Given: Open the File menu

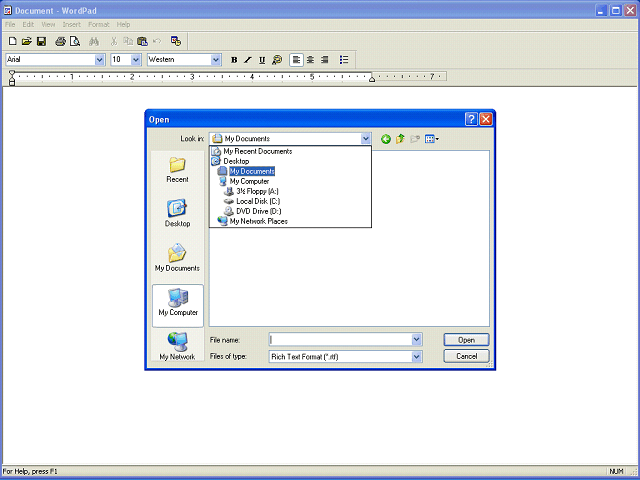Looking at the screenshot, I should click(10, 24).
